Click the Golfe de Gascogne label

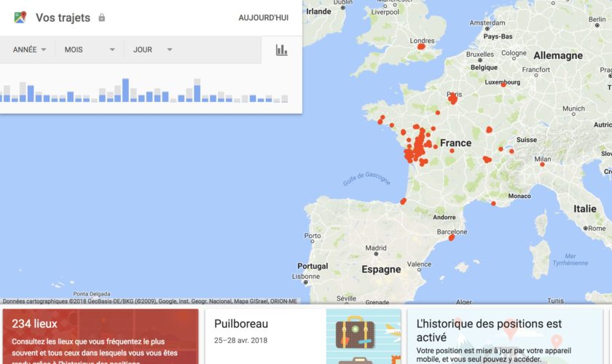point(366,178)
